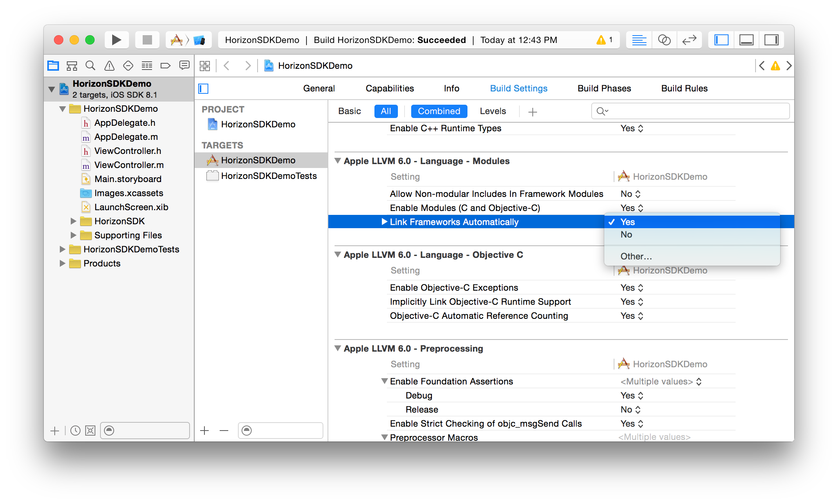
Task: Choose Yes in the popup menu
Action: [x=692, y=222]
